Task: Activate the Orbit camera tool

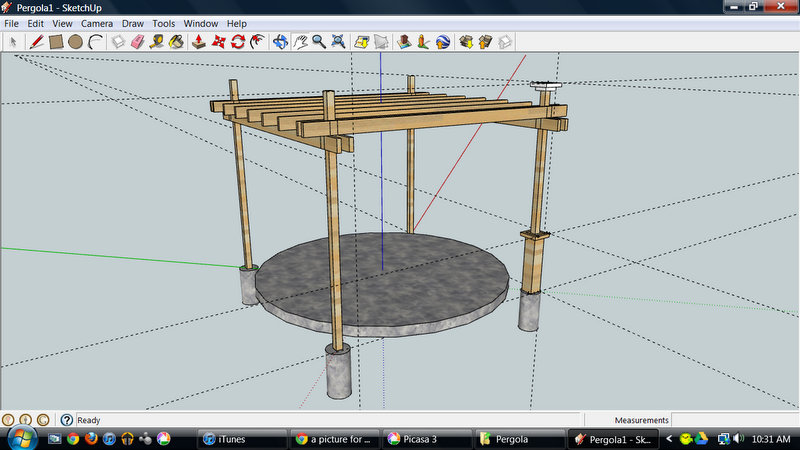Action: 281,42
